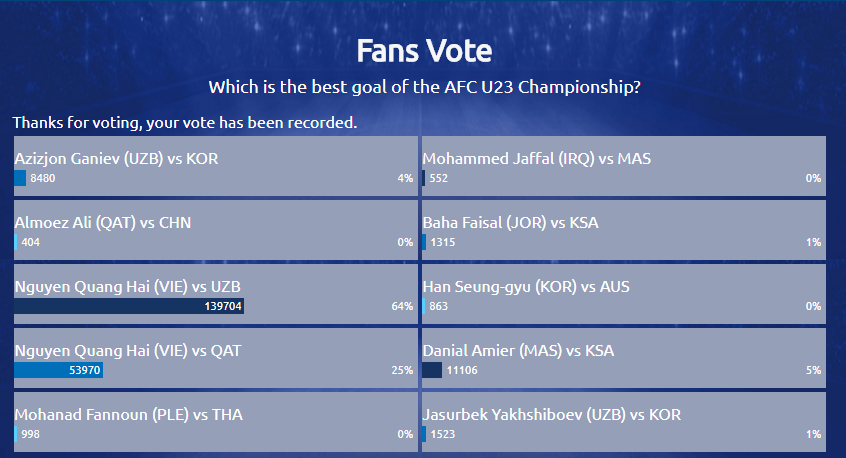Choose the Almoez Ali (QAT) vs CHN entry
The width and height of the screenshot is (846, 458).
point(216,230)
